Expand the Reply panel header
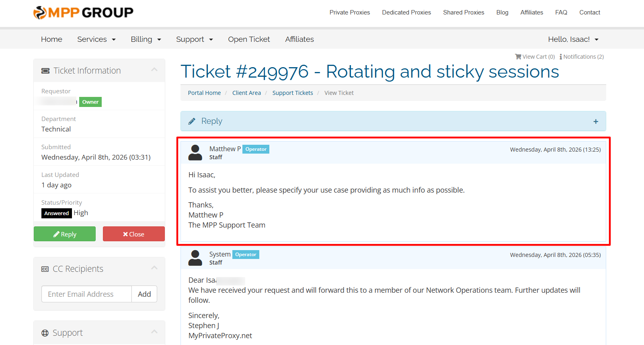The image size is (644, 345). point(393,121)
